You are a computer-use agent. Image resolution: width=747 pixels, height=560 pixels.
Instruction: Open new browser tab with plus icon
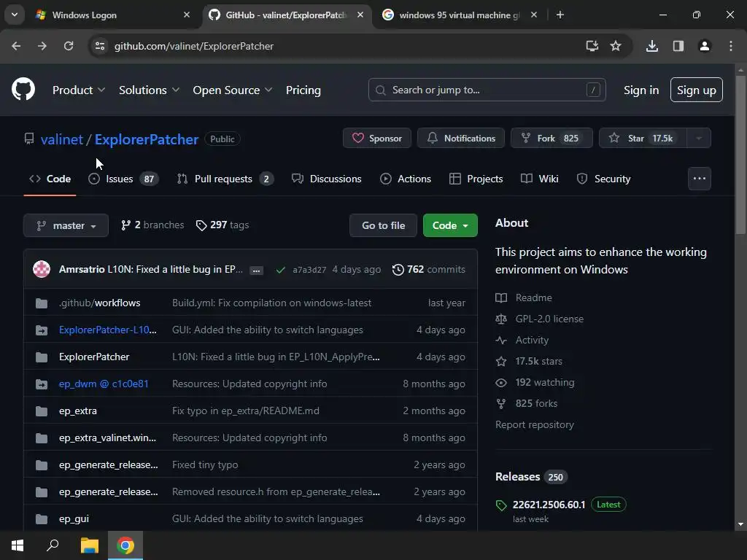coord(560,15)
